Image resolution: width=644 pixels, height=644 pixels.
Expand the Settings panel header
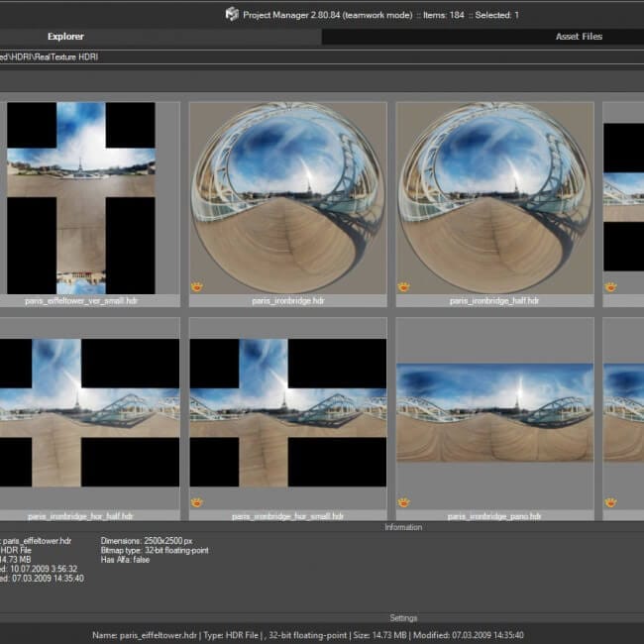[403, 617]
